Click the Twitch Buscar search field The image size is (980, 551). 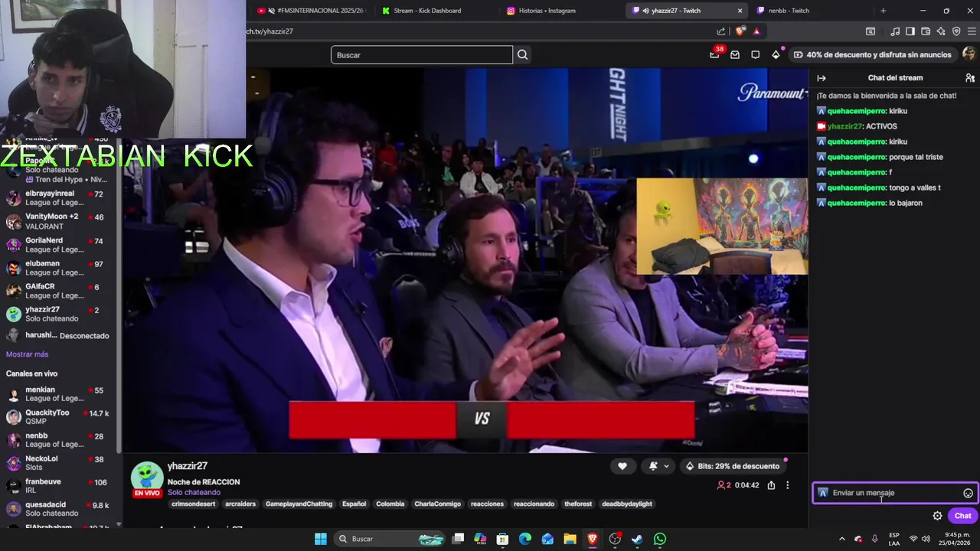[x=422, y=55]
